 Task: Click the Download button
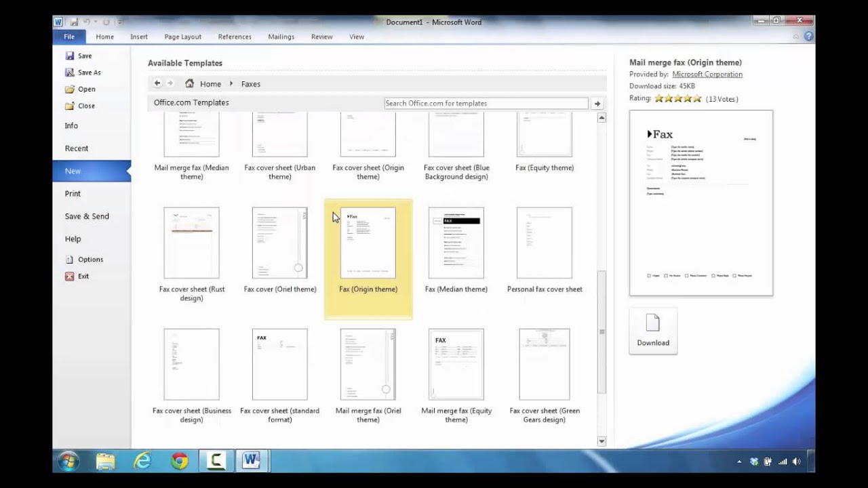pos(653,331)
